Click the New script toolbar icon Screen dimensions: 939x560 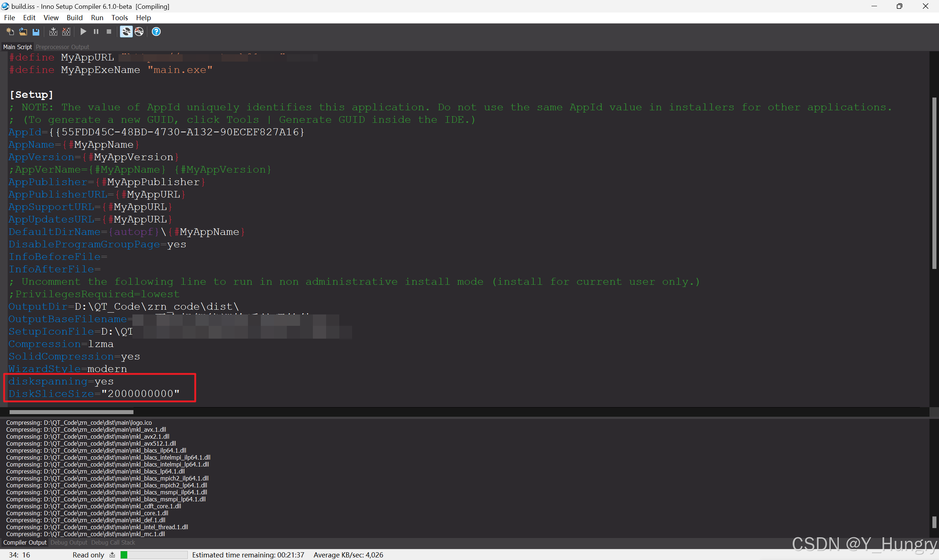10,32
